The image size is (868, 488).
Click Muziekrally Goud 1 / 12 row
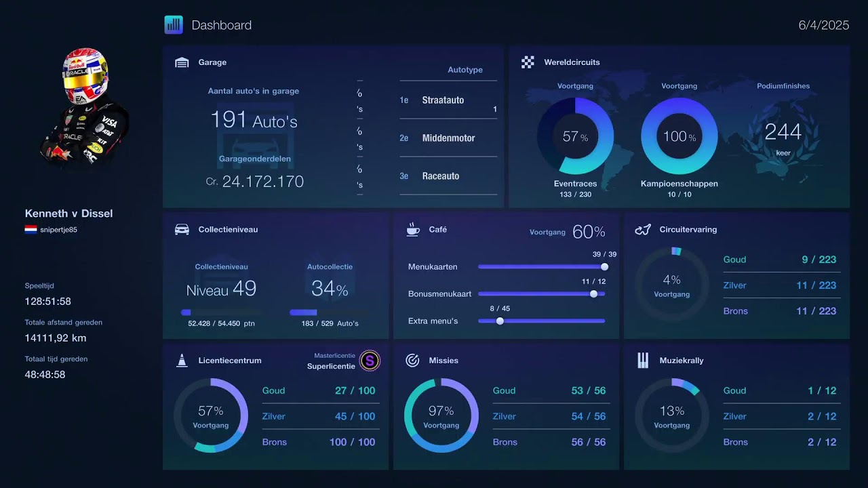[782, 390]
